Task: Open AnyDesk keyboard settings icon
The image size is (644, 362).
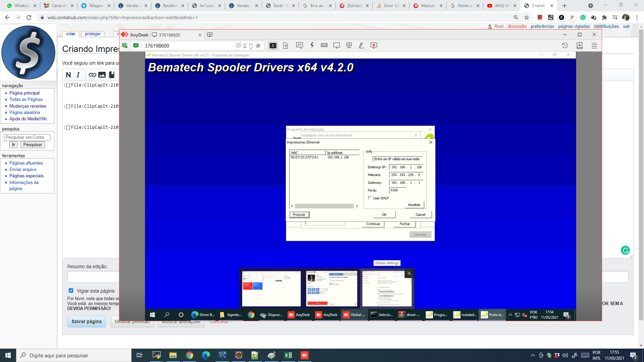Action: [x=324, y=45]
